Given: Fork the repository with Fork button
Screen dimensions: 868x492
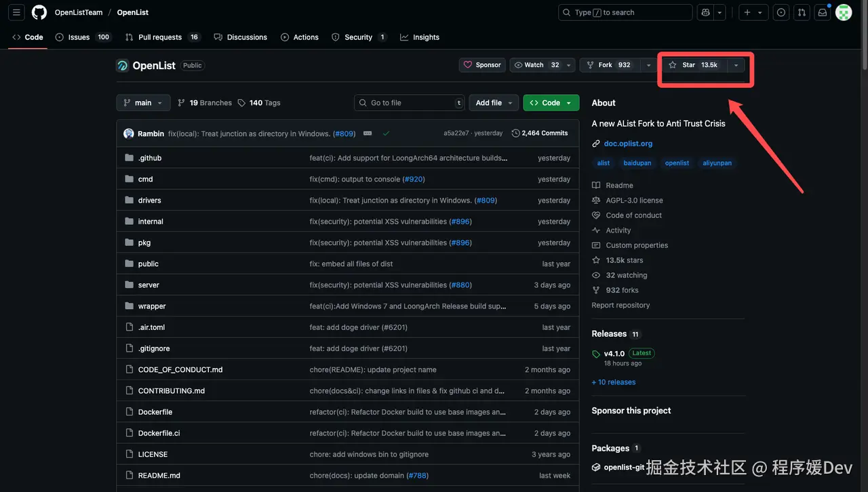Looking at the screenshot, I should tap(610, 65).
